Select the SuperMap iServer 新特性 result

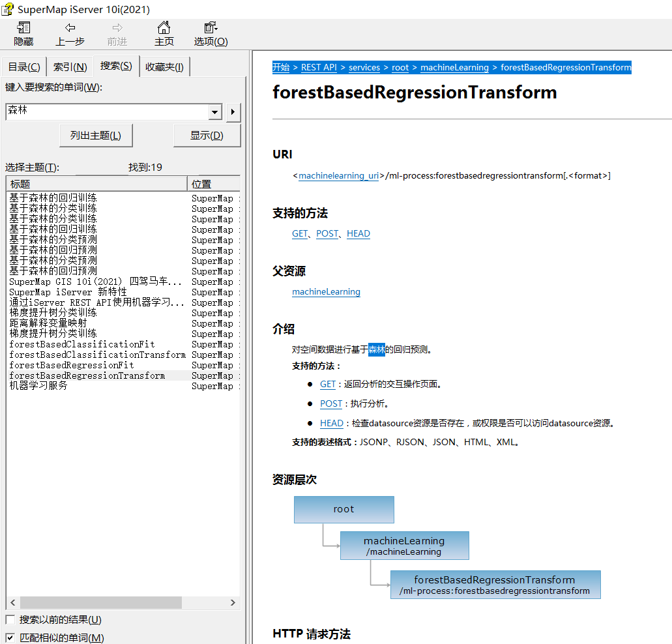click(x=68, y=292)
